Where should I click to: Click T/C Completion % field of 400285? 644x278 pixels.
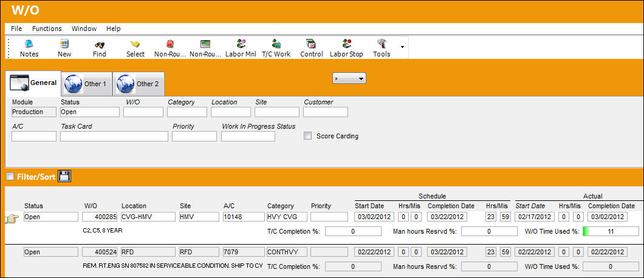353,231
